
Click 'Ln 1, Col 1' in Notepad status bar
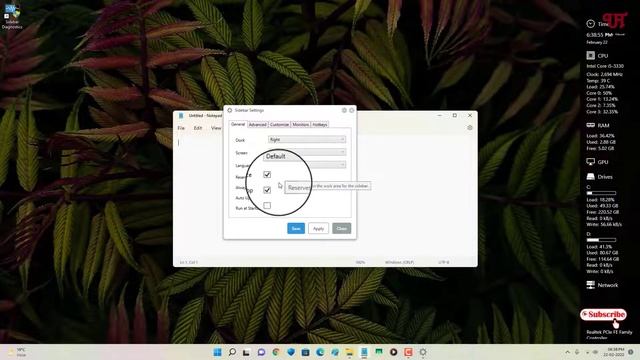coord(189,262)
